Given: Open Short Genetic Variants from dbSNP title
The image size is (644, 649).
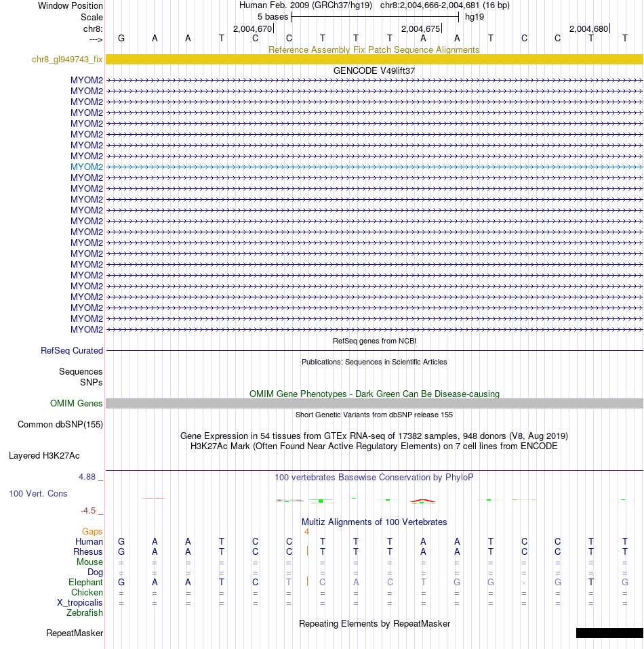Looking at the screenshot, I should [x=374, y=415].
